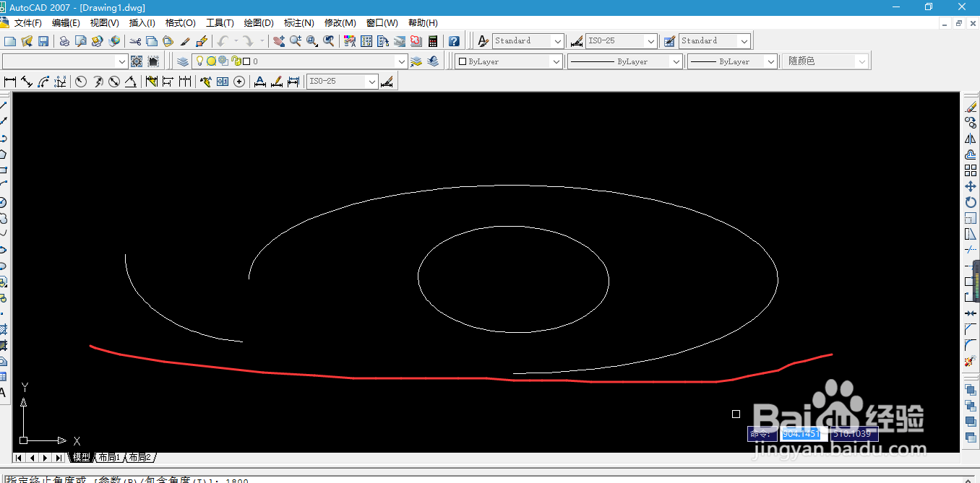The height and width of the screenshot is (483, 980).
Task: Choose the Mirror tool
Action: tap(971, 139)
